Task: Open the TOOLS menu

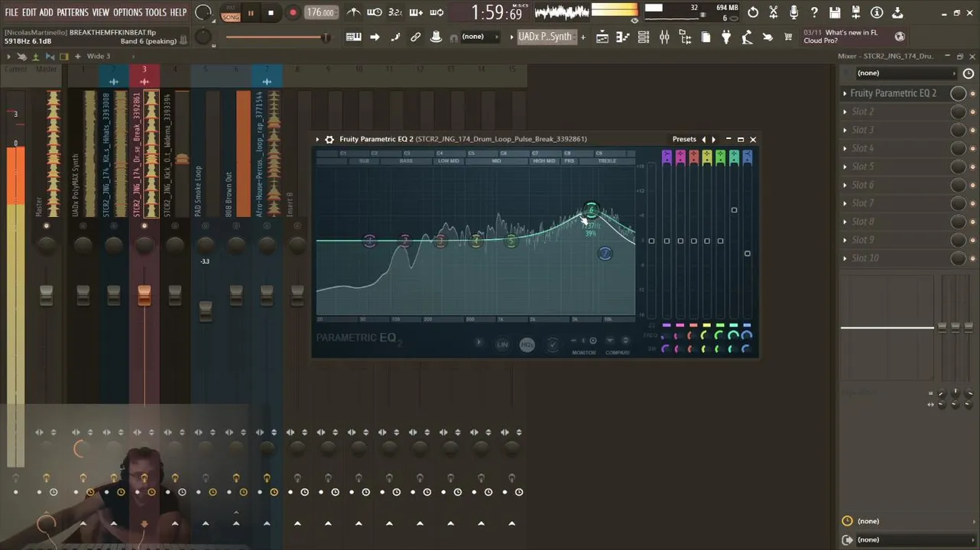Action: [x=156, y=12]
